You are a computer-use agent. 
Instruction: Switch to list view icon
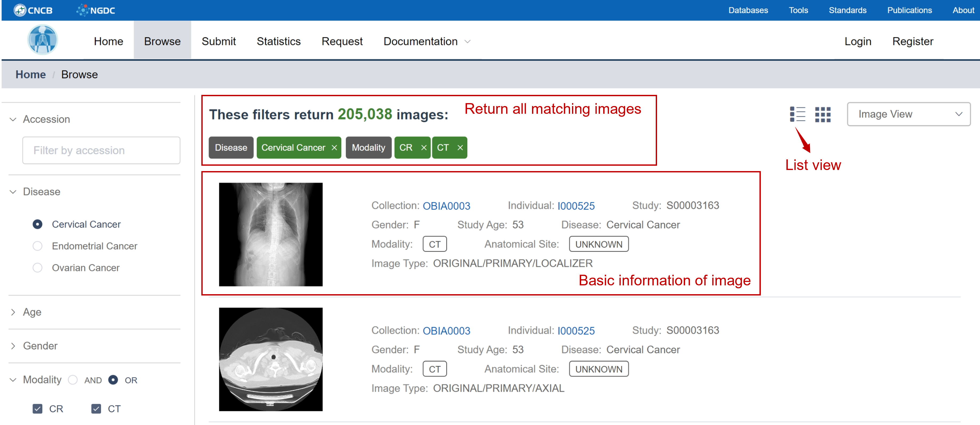click(x=797, y=114)
